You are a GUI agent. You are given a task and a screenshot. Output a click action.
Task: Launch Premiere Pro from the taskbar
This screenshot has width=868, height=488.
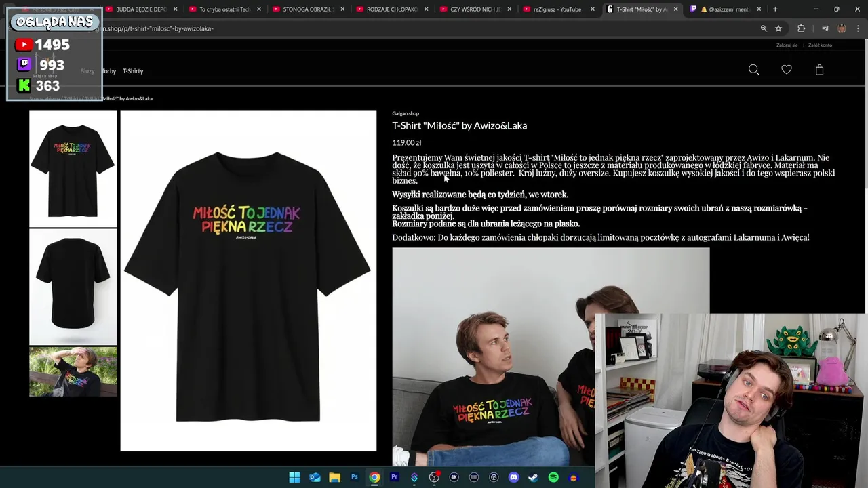(394, 477)
